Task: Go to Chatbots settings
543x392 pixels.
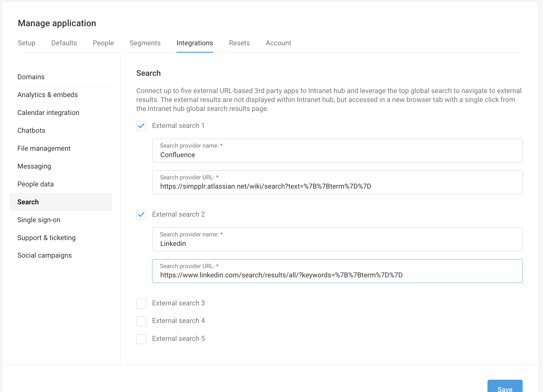Action: click(31, 130)
